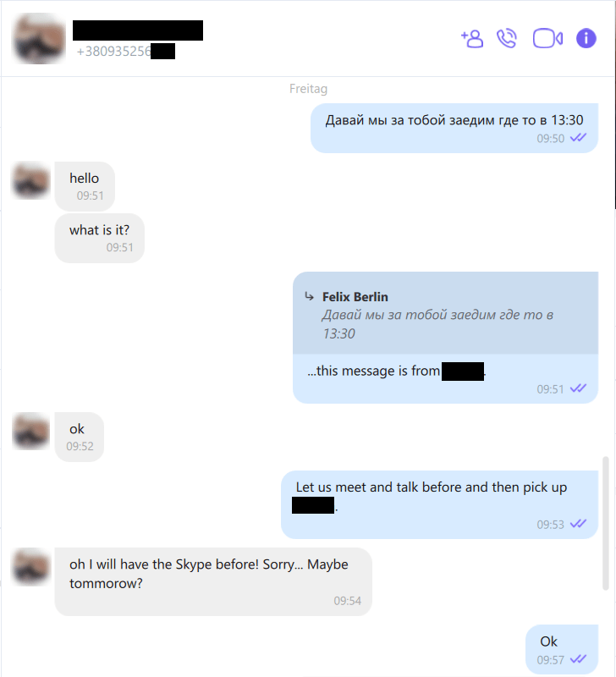Select the 'Let us meet and talk' message
The height and width of the screenshot is (677, 616).
coord(439,504)
